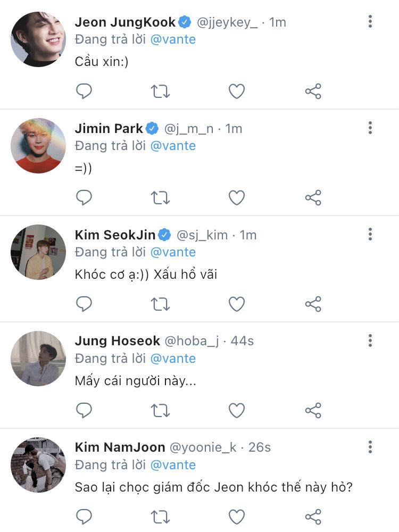The width and height of the screenshot is (399, 532).
Task: Retweet Kim SeokJin's tweet
Action: [160, 304]
